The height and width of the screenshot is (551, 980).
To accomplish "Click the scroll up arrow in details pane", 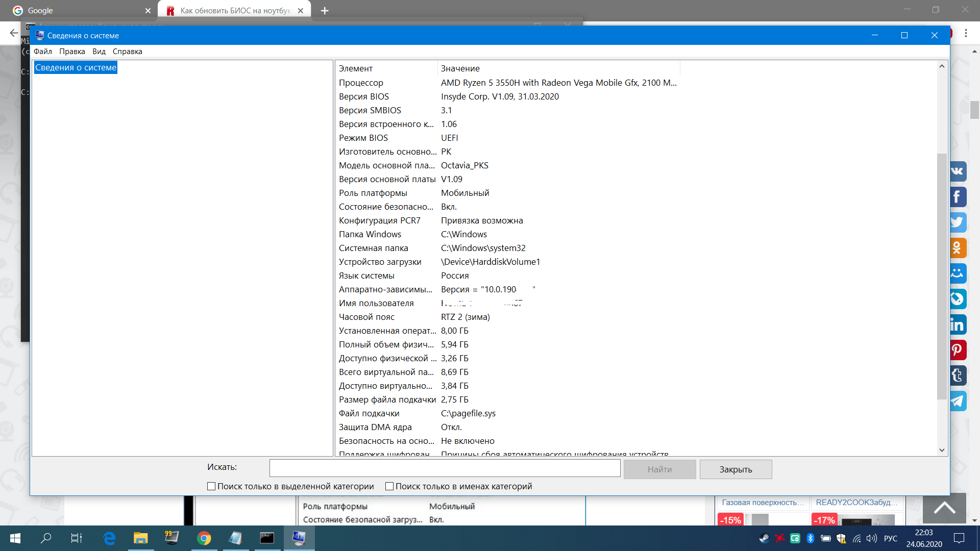I will 942,66.
